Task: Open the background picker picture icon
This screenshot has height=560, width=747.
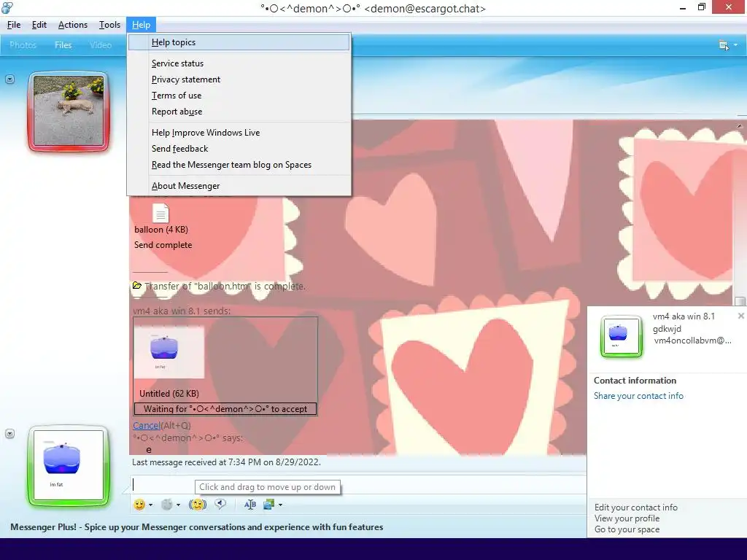Action: click(268, 505)
